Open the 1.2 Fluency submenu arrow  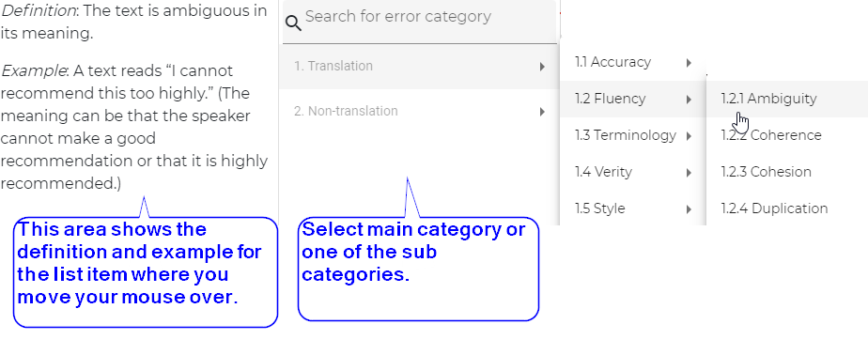(x=689, y=100)
